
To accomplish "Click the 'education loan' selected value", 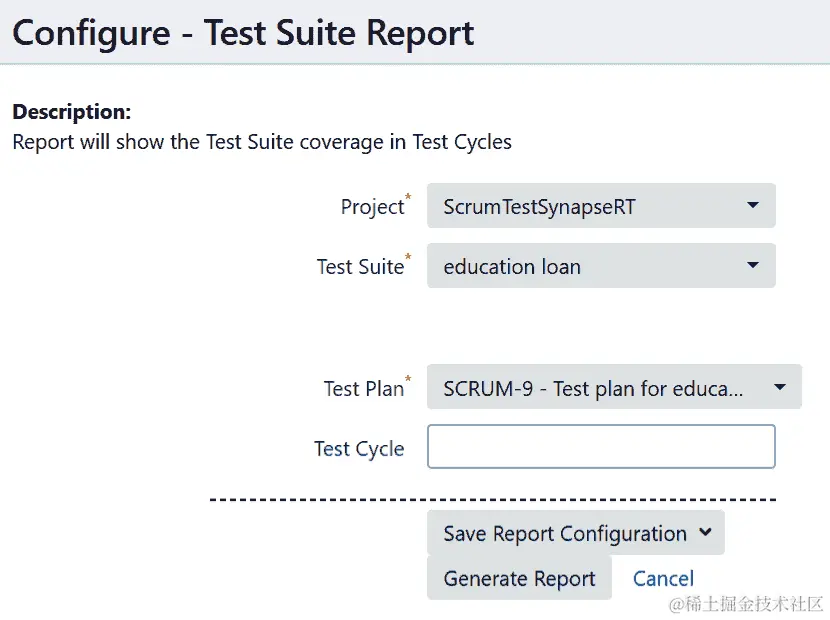I will click(512, 267).
